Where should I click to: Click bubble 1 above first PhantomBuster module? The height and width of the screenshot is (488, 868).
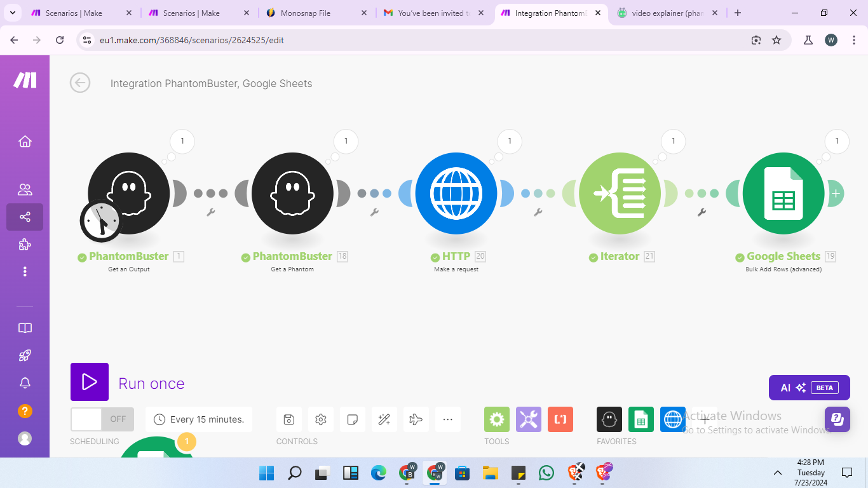pos(182,141)
